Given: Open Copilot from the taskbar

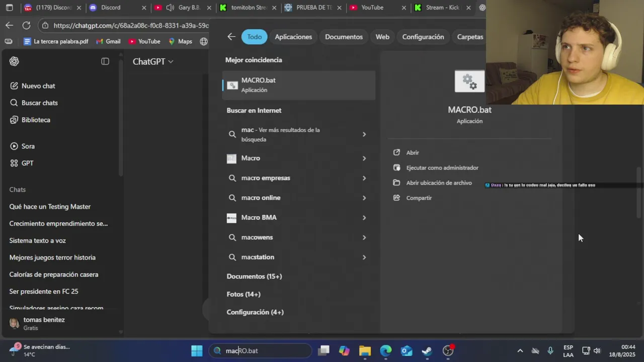Looking at the screenshot, I should 344,350.
